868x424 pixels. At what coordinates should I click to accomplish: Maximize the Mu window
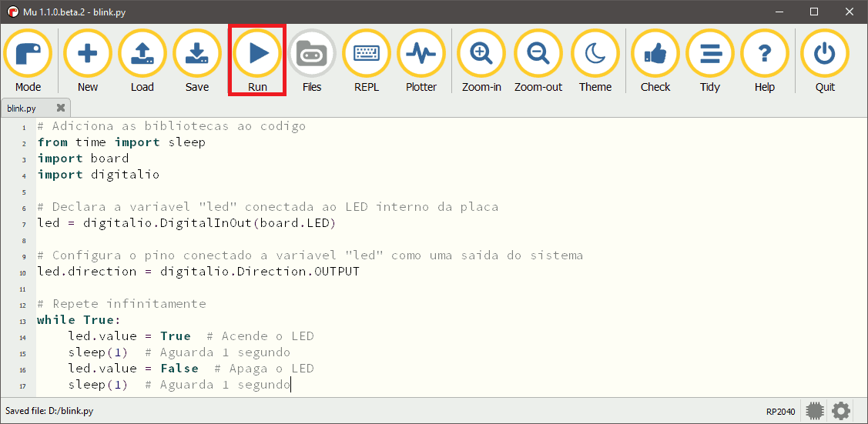[x=814, y=12]
